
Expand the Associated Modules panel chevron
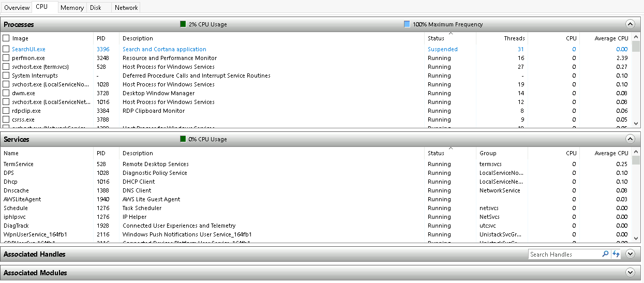point(630,273)
